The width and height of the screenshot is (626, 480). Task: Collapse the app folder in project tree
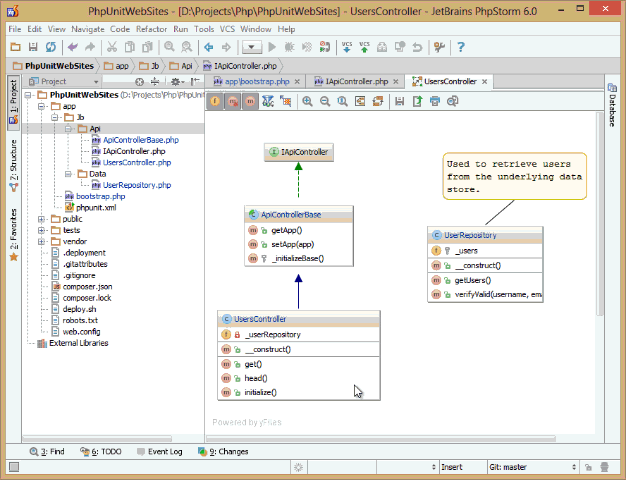point(41,106)
